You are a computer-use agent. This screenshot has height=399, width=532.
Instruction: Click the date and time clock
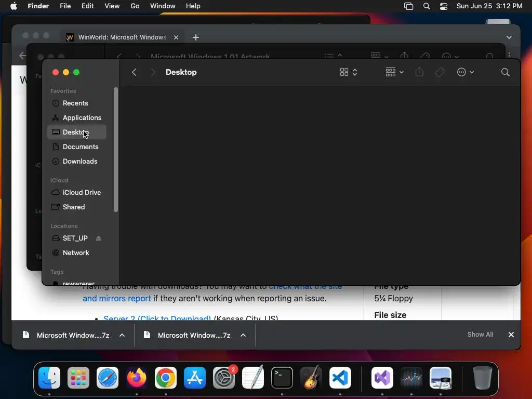[489, 6]
